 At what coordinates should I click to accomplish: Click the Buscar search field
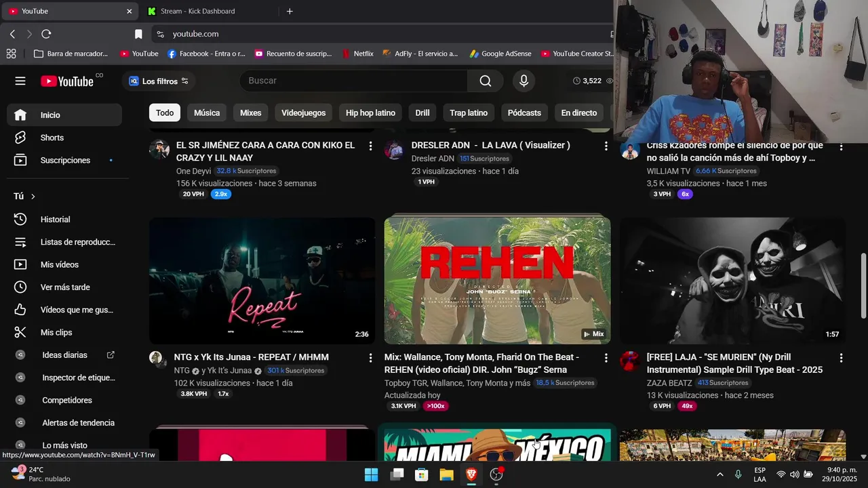point(353,81)
